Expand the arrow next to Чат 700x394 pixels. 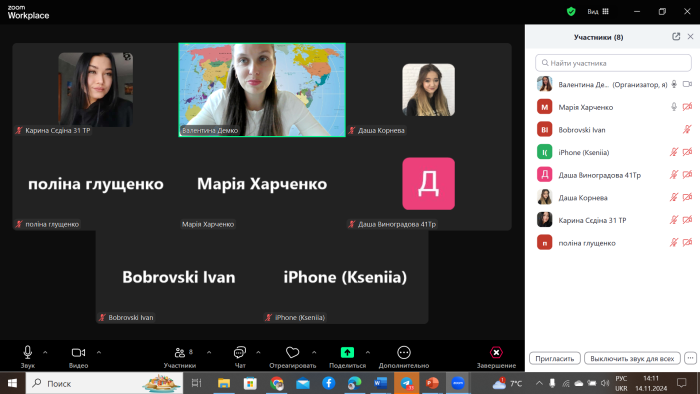(x=258, y=352)
